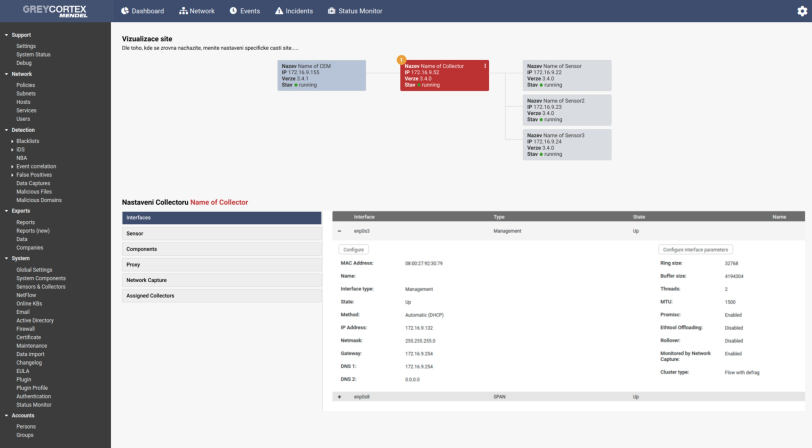Screen dimensions: 812x448
Task: Click the Configure button
Action: coord(354,250)
